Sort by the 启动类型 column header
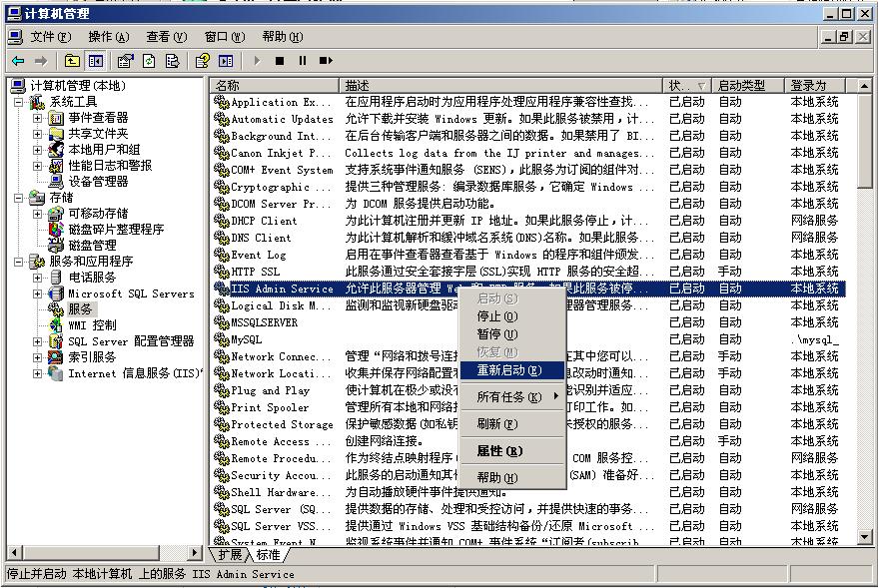This screenshot has width=878, height=588. tap(747, 86)
